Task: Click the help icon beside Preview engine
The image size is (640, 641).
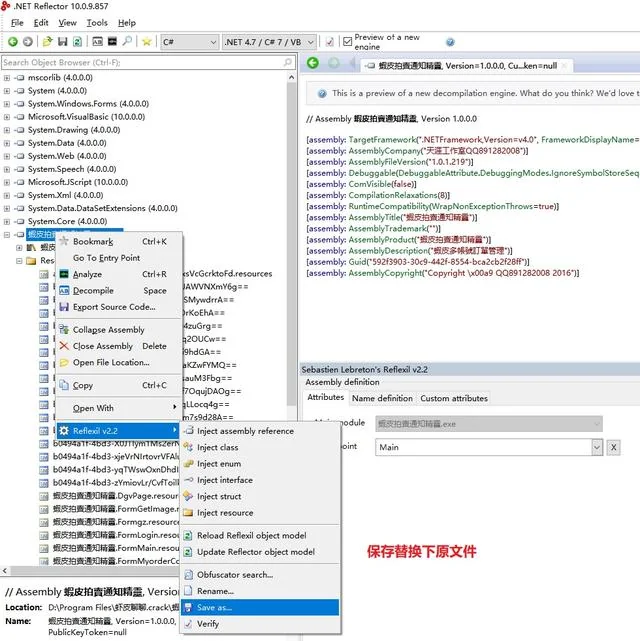Action: (450, 42)
